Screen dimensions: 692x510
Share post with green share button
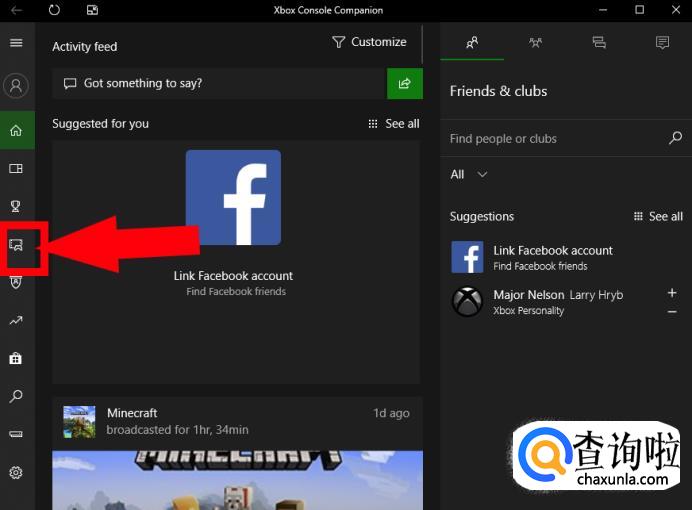405,83
